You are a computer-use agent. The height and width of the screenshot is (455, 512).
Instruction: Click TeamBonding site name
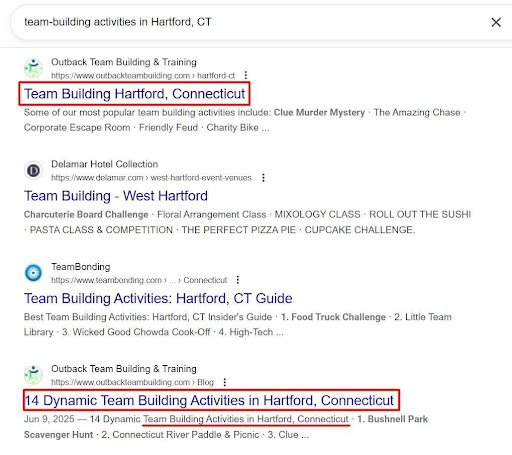(x=81, y=267)
